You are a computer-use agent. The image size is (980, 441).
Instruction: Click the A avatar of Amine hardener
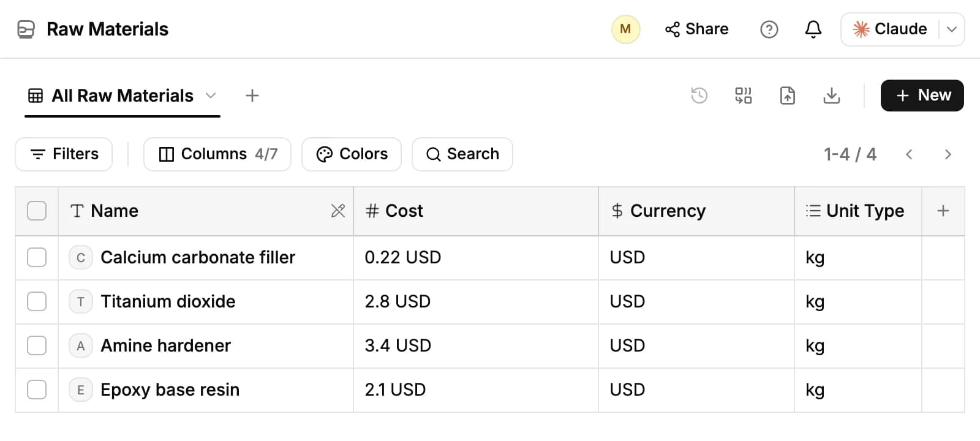[x=80, y=346]
